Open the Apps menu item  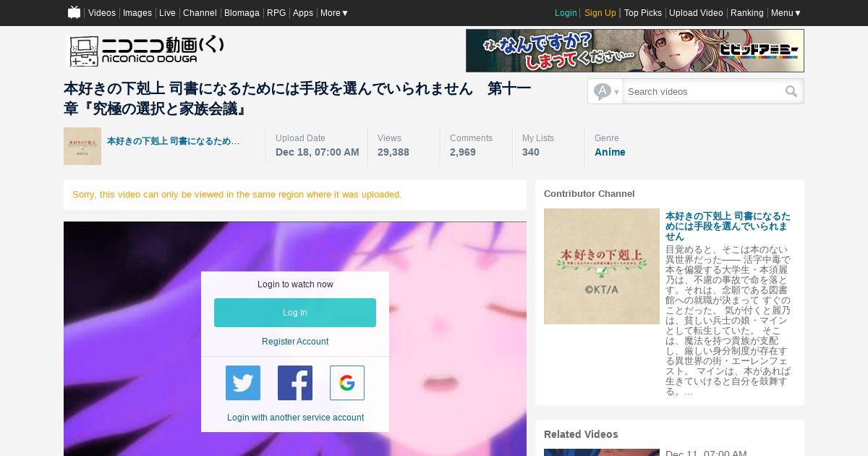[x=303, y=13]
